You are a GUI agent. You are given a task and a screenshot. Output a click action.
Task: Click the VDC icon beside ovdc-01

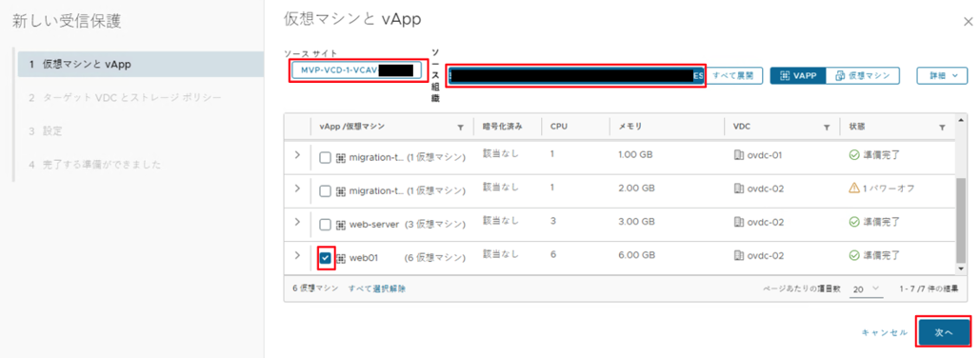click(x=739, y=155)
